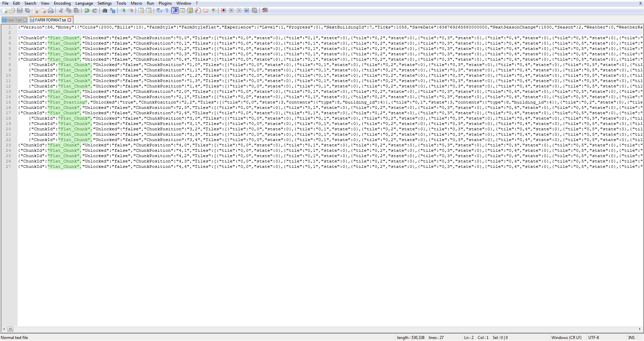Open Find using the binoculars icon
Screen dimensions: 644x341
point(105,10)
